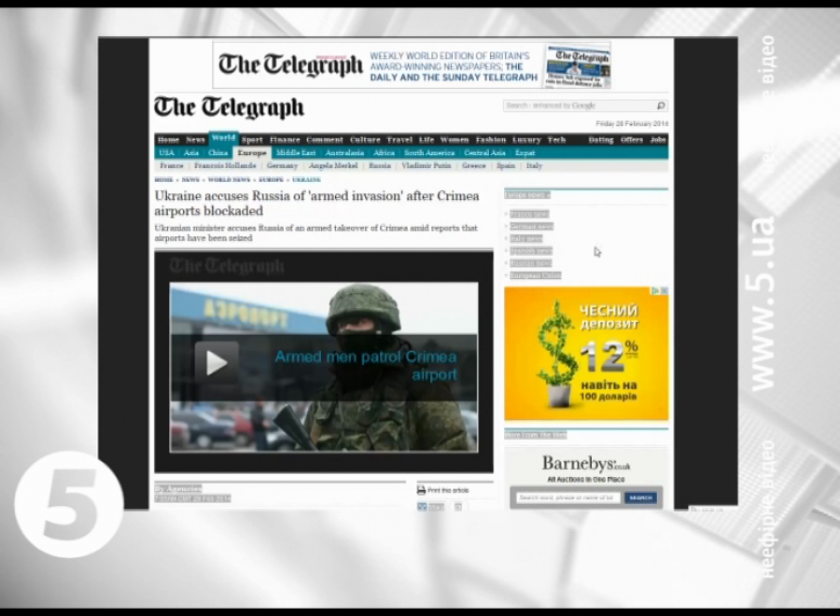840x616 pixels.
Task: Open the Culture section in navigation bar
Action: pos(365,140)
